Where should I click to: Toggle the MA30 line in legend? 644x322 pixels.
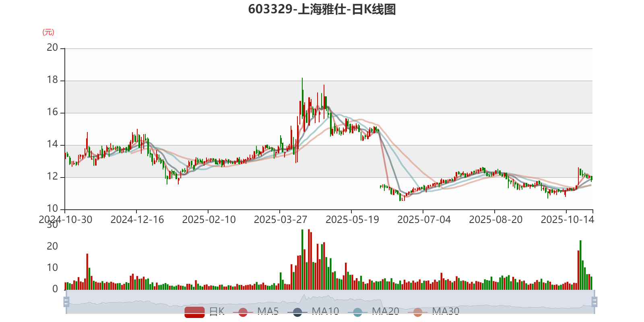[433, 312]
